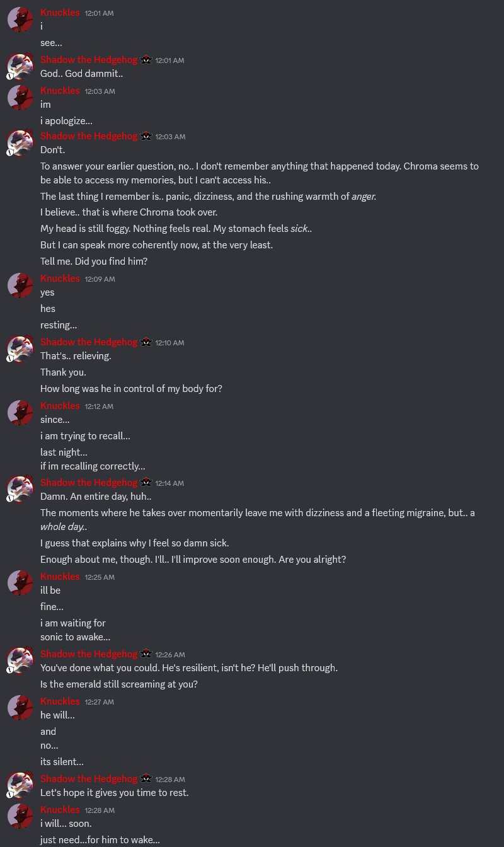504x847 pixels.
Task: Open Shadow's avatar beside "God.. God dammit.."
Action: pos(20,67)
